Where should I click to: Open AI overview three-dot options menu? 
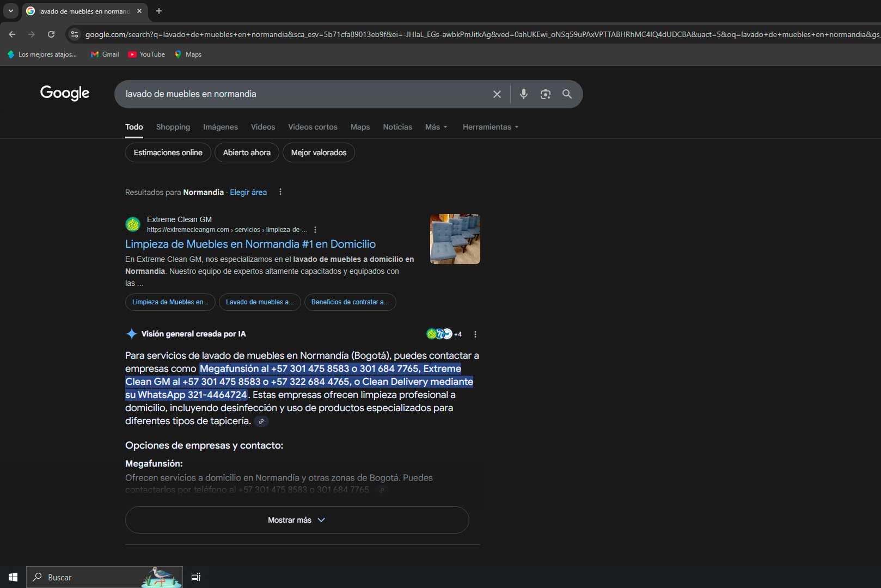click(x=475, y=334)
